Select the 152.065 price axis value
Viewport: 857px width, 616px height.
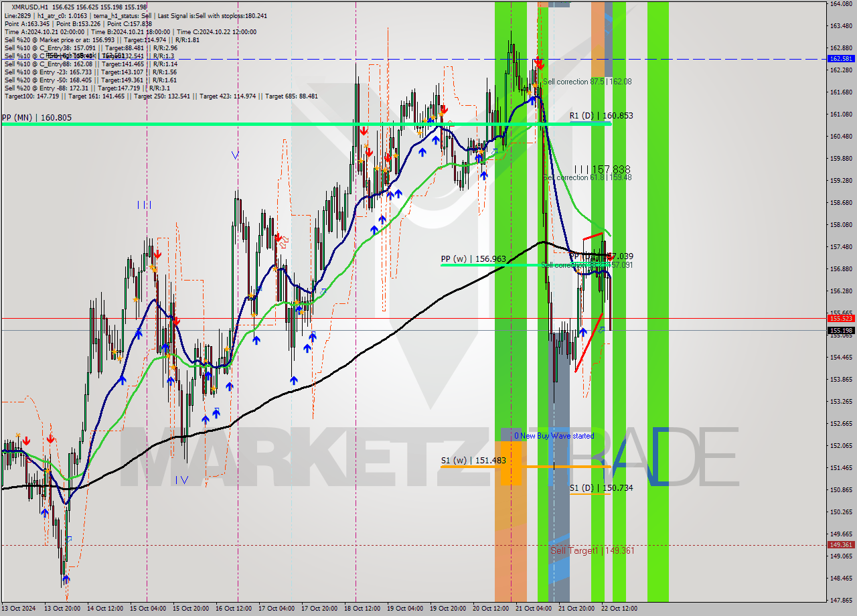[841, 445]
